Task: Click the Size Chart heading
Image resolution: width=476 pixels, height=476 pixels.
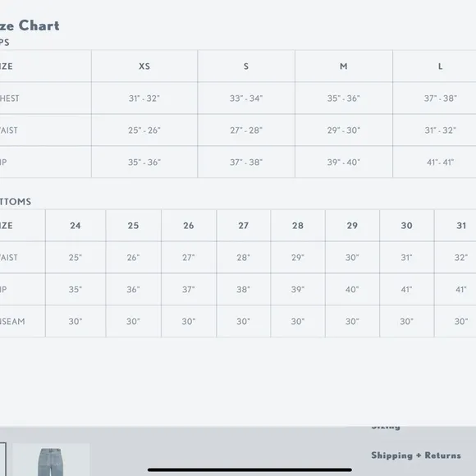Action: 30,25
